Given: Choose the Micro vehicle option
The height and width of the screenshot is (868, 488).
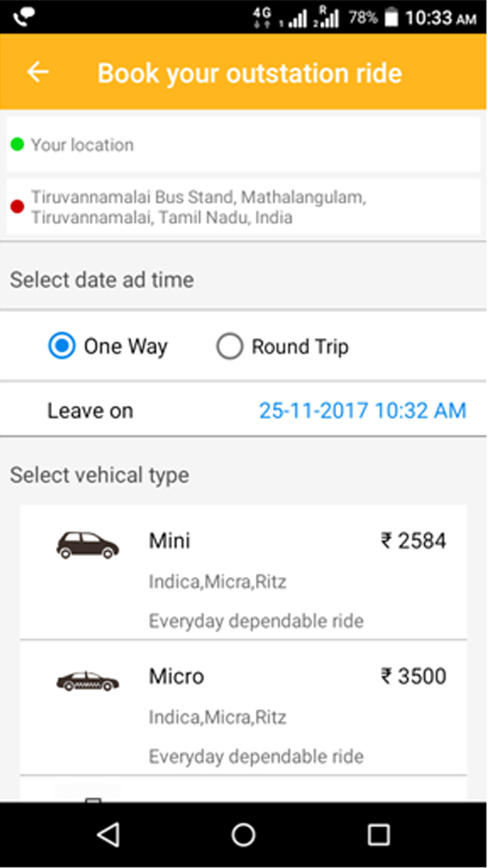Looking at the screenshot, I should (x=243, y=707).
